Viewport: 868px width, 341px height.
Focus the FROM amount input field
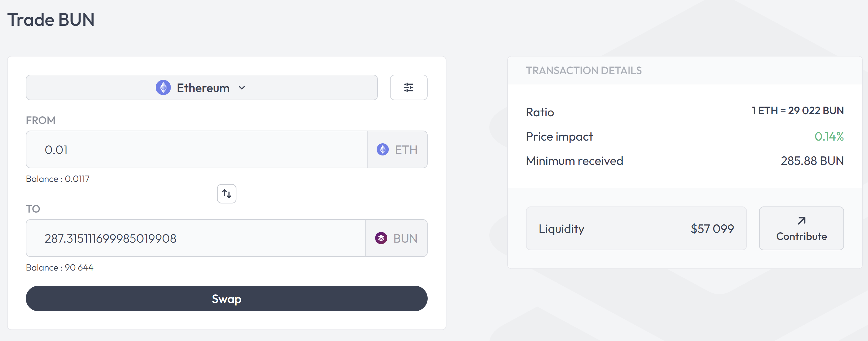point(196,149)
